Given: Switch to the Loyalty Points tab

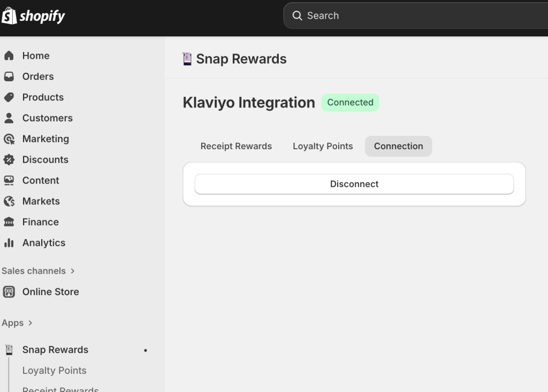Looking at the screenshot, I should [323, 146].
